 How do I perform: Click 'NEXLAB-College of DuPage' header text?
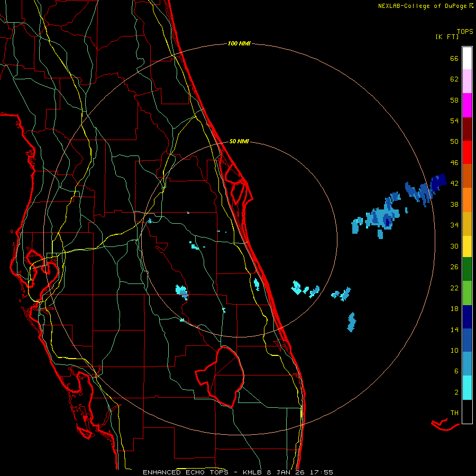423,6
